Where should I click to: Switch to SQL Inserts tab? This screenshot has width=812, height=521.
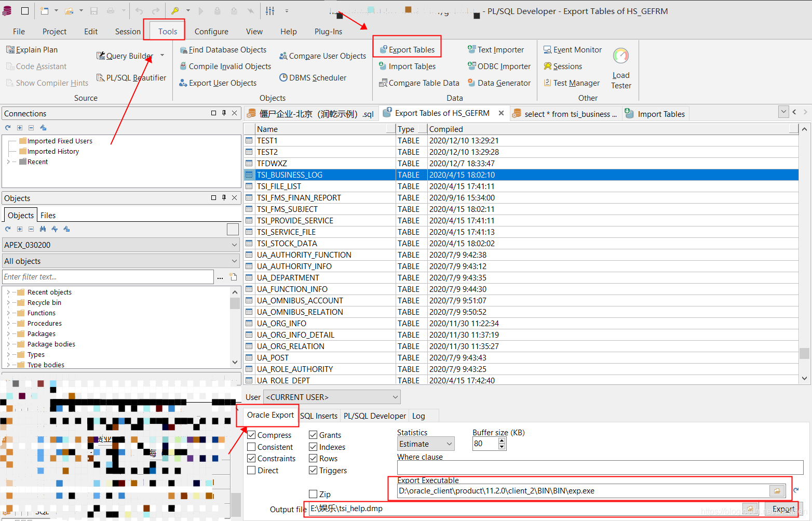tap(319, 416)
